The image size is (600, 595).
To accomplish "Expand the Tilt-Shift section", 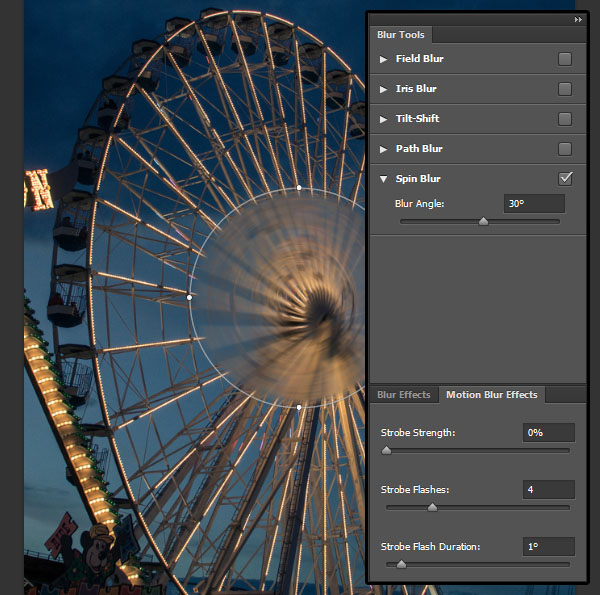I will [383, 119].
